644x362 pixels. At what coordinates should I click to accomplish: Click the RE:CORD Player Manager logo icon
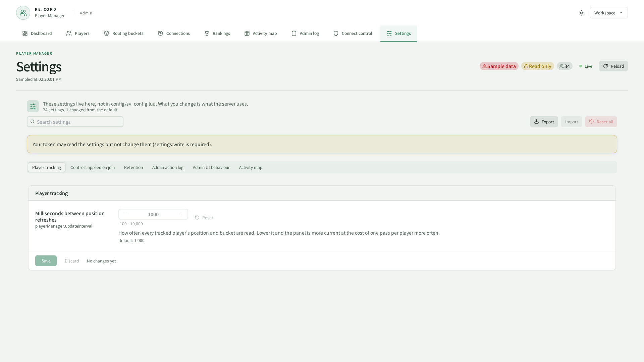point(23,13)
